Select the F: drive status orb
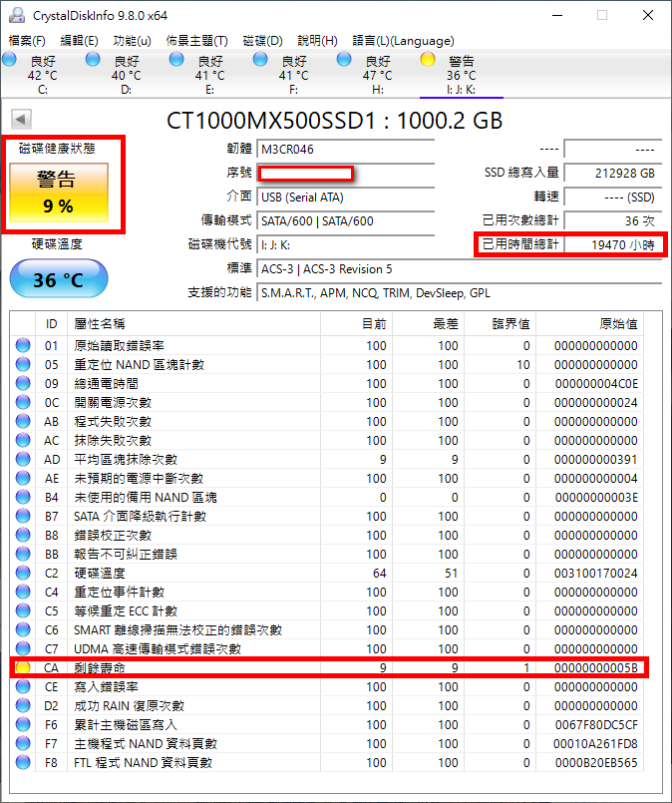The height and width of the screenshot is (803, 672). (x=260, y=60)
